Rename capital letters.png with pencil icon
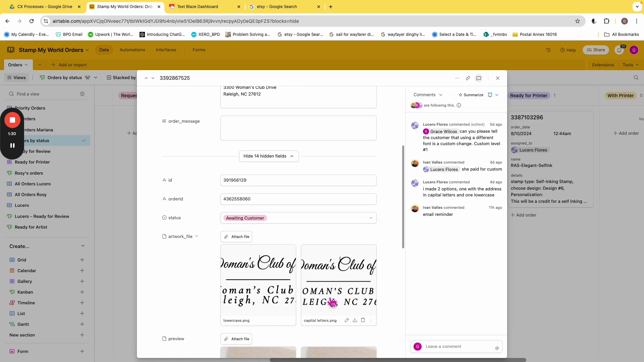This screenshot has width=644, height=362. tap(347, 320)
